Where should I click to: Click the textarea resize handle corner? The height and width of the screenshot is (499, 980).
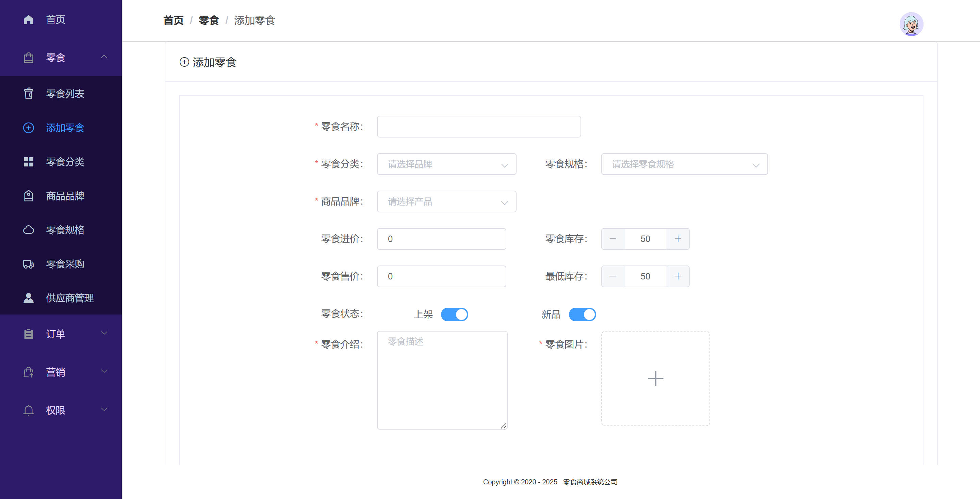503,425
